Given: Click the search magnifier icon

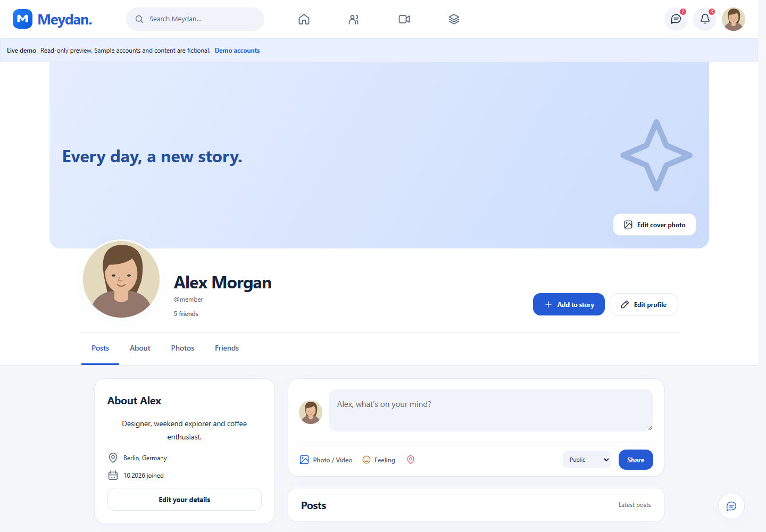Looking at the screenshot, I should pyautogui.click(x=139, y=19).
